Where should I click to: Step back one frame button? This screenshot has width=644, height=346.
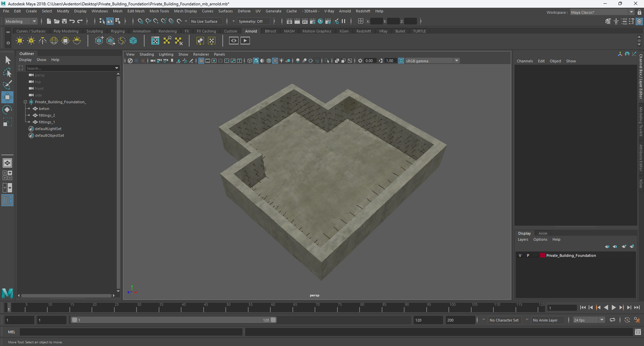[591, 307]
